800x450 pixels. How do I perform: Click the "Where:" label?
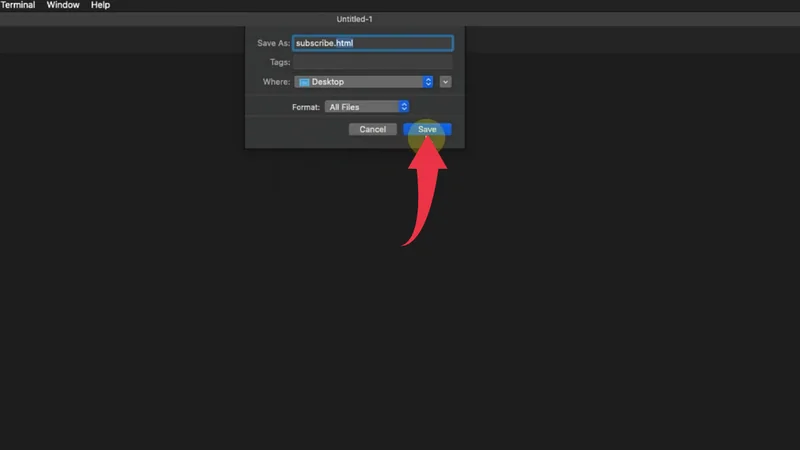277,82
